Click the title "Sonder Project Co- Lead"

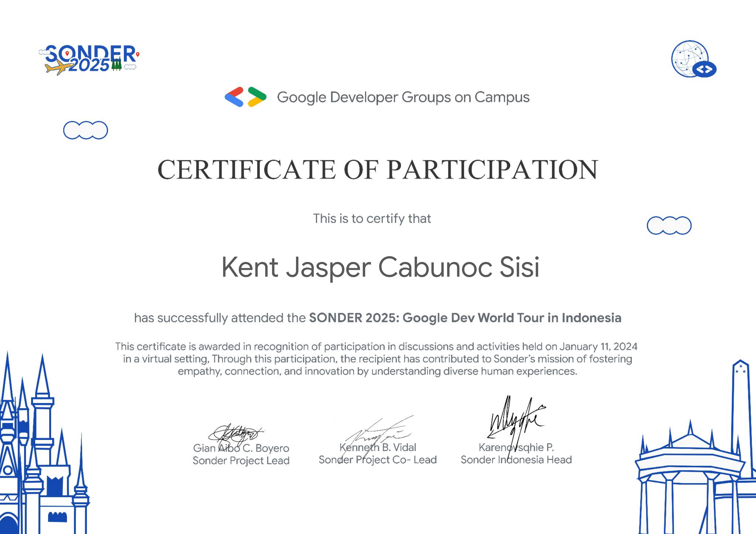pos(378,460)
